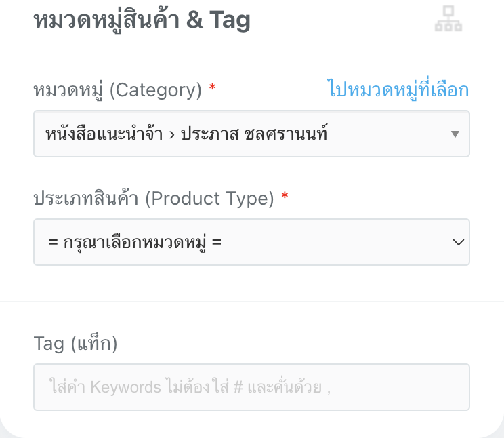Click the category tree hierarchy icon
504x438 pixels.
(x=448, y=20)
